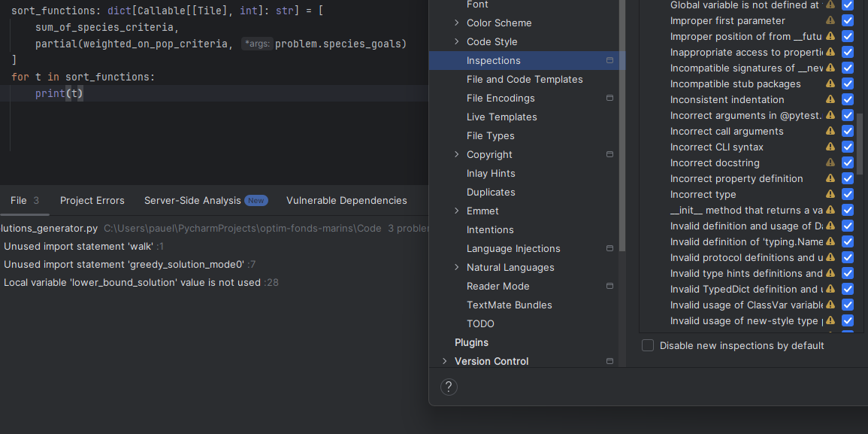Click the settings tree vertical scrollbar

click(x=622, y=125)
